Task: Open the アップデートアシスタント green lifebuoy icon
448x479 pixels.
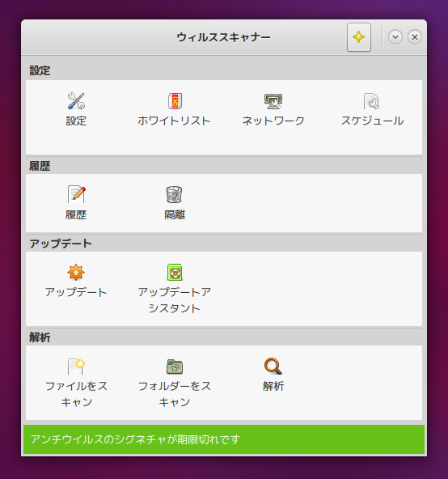Action: point(175,272)
